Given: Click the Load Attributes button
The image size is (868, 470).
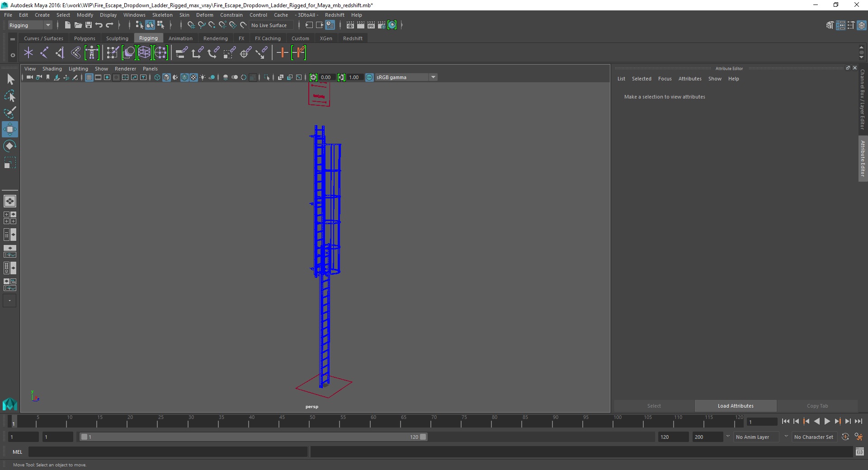Looking at the screenshot, I should pyautogui.click(x=736, y=406).
